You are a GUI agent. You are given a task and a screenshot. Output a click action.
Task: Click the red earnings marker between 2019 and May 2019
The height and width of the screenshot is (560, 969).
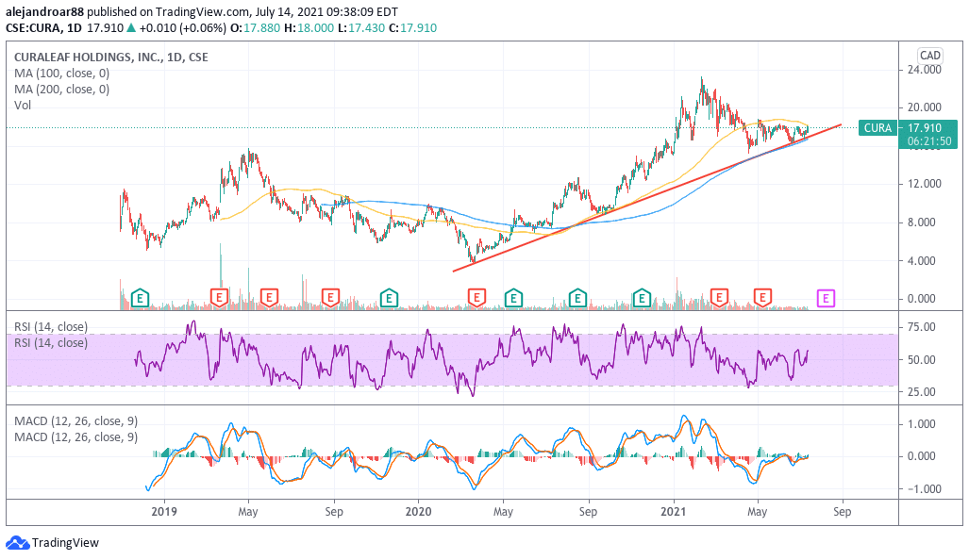220,298
